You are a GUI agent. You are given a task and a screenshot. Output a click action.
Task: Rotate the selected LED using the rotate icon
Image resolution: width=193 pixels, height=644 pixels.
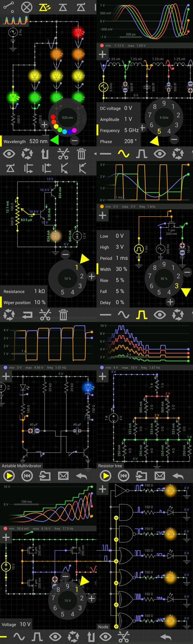pos(27,155)
